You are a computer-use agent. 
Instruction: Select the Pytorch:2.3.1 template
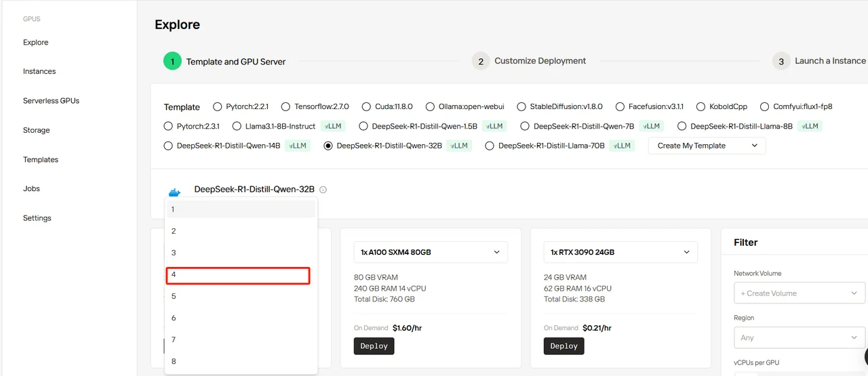tap(168, 126)
